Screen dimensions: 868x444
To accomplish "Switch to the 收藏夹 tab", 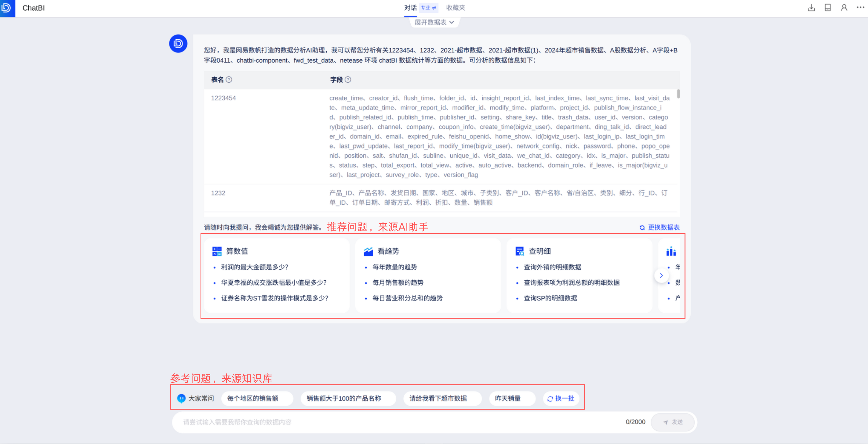I will 455,8.
